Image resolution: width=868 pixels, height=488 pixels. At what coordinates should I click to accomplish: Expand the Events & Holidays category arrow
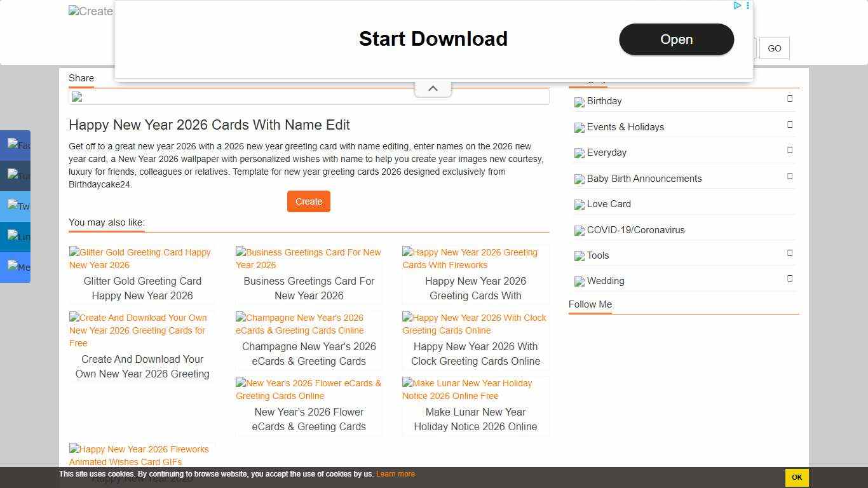pyautogui.click(x=790, y=125)
